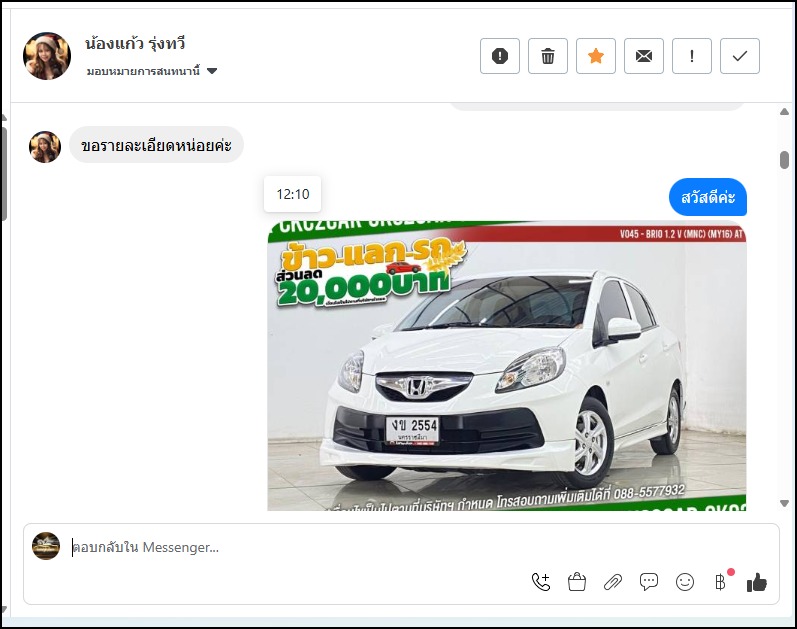Delete conversation using trash can icon
Screen dimensions: 797x629
coord(548,56)
